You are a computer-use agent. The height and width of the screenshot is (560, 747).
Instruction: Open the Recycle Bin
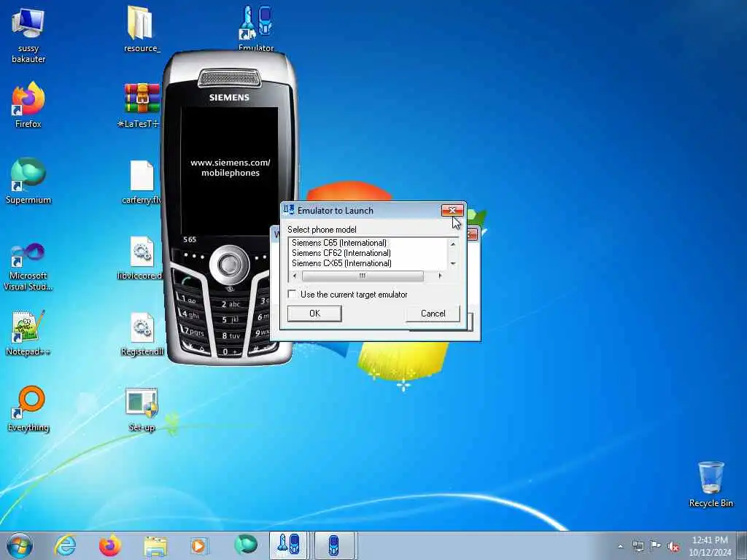(x=711, y=484)
